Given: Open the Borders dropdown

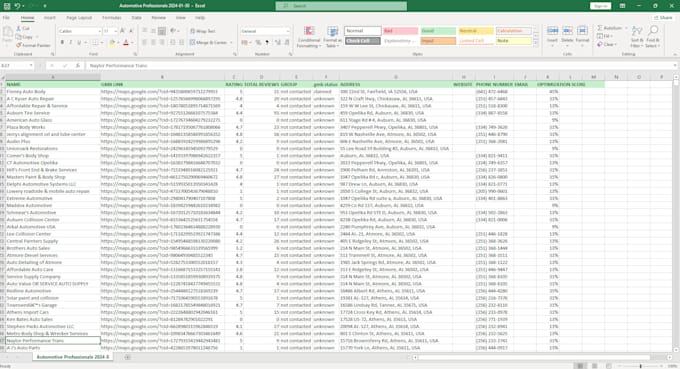Looking at the screenshot, I should tap(101, 42).
